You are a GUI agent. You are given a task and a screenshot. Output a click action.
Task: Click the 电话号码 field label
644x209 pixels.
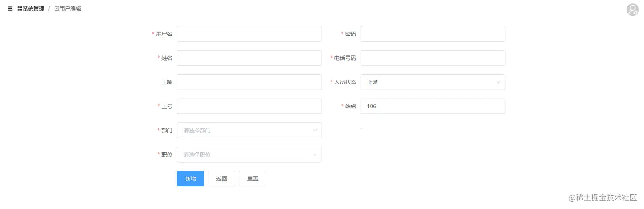pos(345,58)
